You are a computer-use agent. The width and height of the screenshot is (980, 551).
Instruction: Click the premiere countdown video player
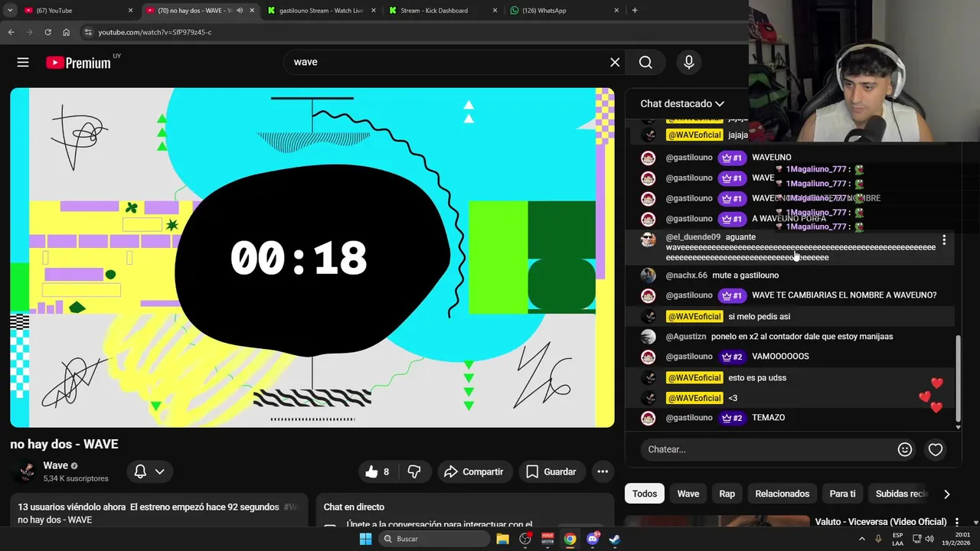(x=312, y=257)
